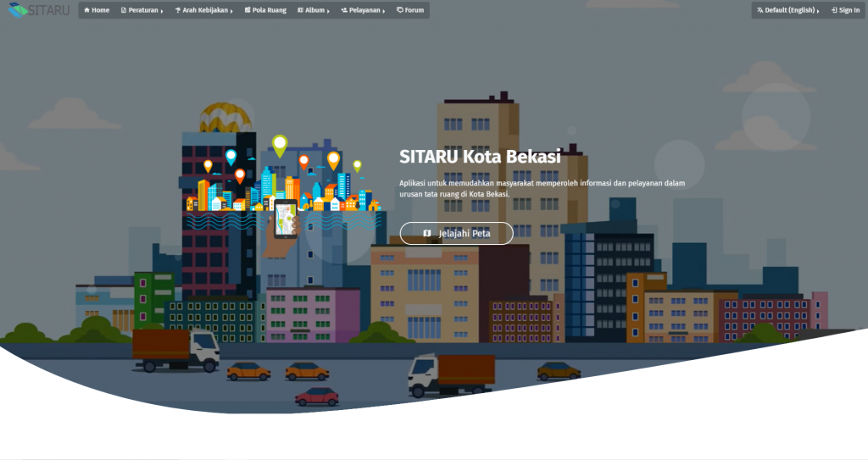Open the Pola Ruang page
This screenshot has width=868, height=460.
pyautogui.click(x=265, y=10)
